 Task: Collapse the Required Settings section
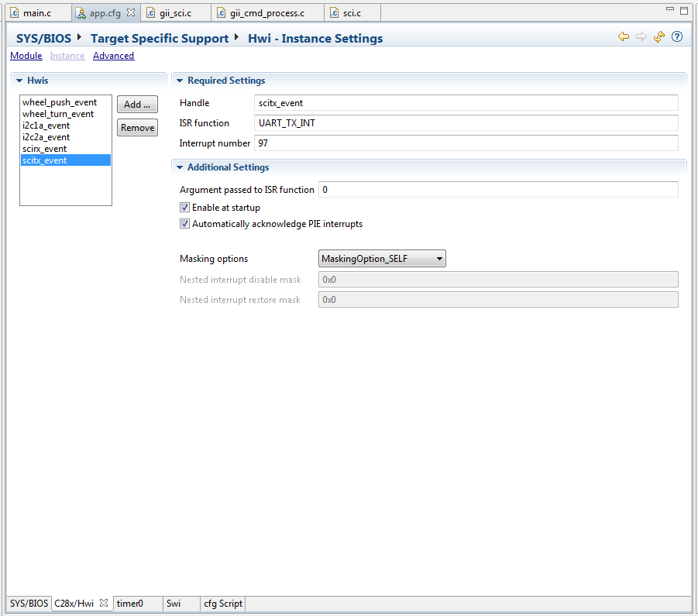[179, 80]
